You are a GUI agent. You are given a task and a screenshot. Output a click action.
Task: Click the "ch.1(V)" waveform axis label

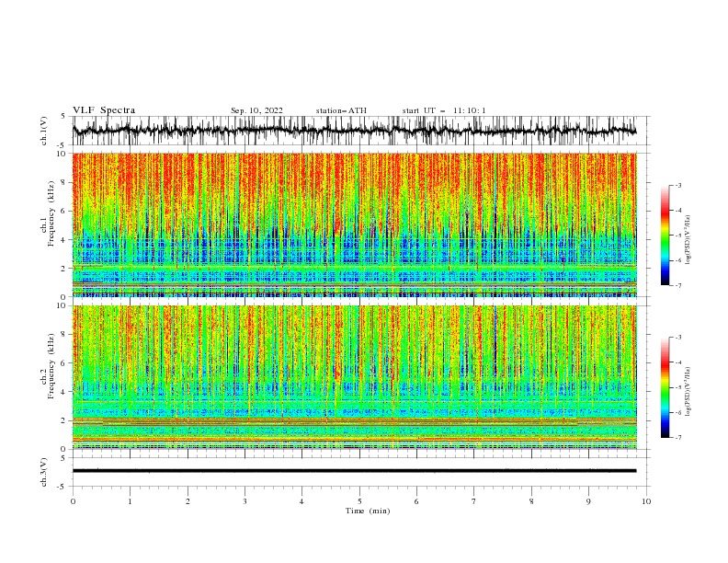coord(44,131)
